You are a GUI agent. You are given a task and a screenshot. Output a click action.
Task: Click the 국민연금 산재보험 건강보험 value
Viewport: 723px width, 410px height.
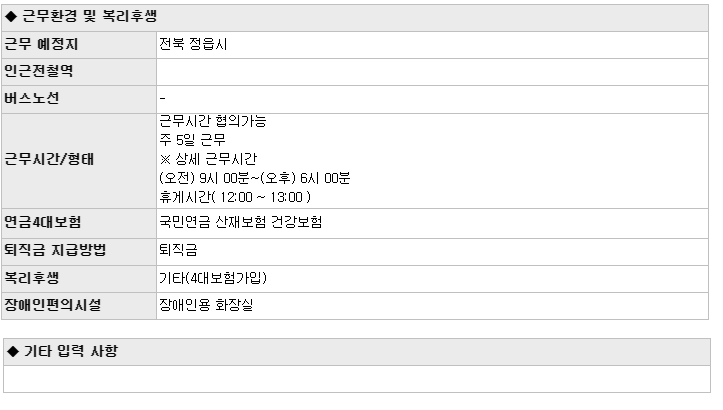(241, 222)
